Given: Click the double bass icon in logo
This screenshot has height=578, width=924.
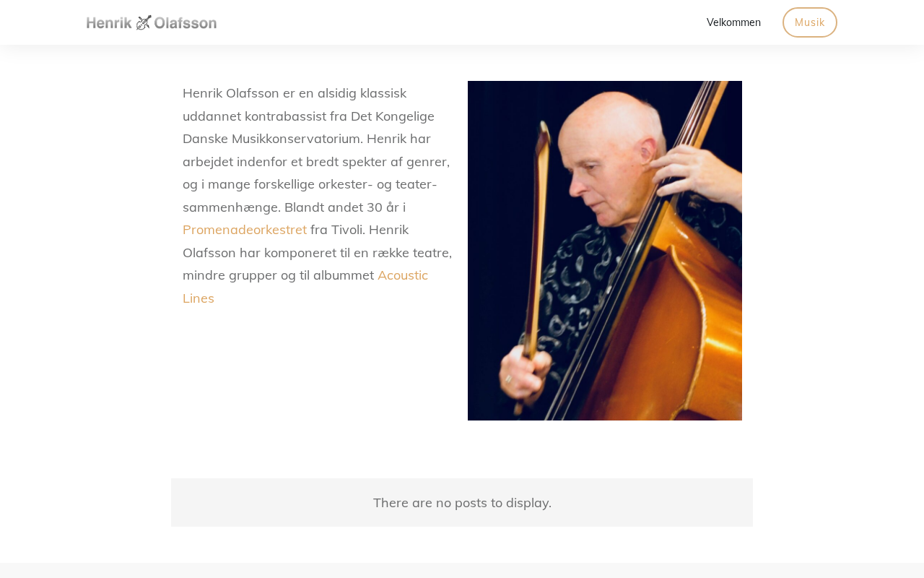Looking at the screenshot, I should pos(144,22).
